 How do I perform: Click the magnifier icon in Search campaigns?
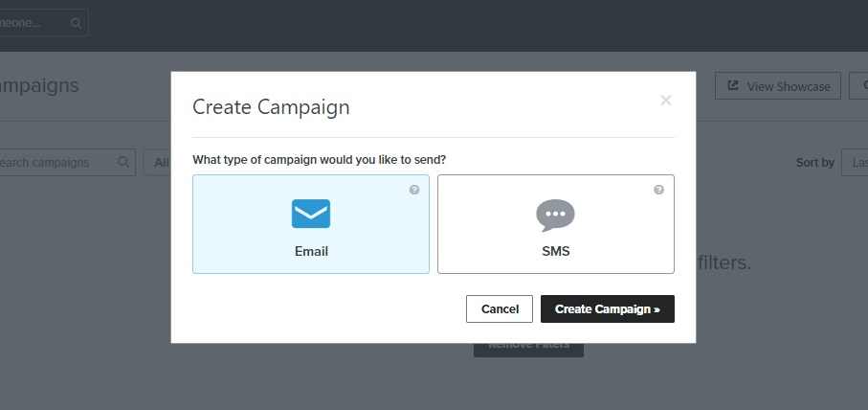[x=123, y=162]
